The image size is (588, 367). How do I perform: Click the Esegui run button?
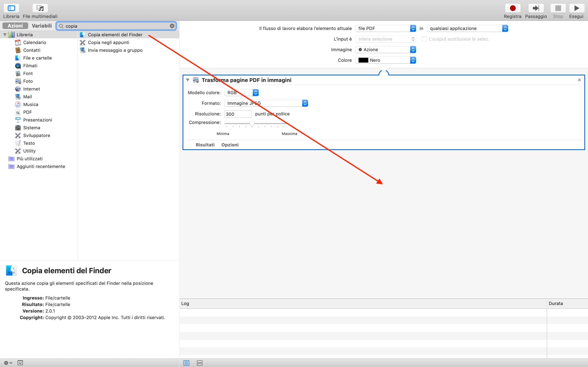576,8
